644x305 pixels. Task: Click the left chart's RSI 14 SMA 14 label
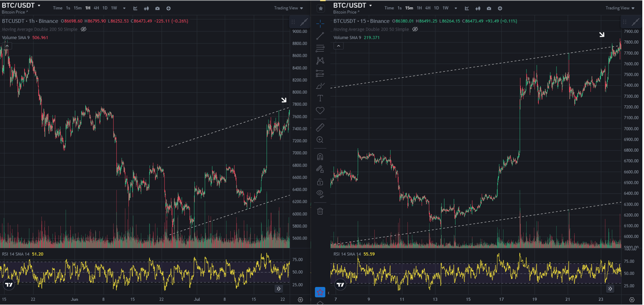[16, 254]
